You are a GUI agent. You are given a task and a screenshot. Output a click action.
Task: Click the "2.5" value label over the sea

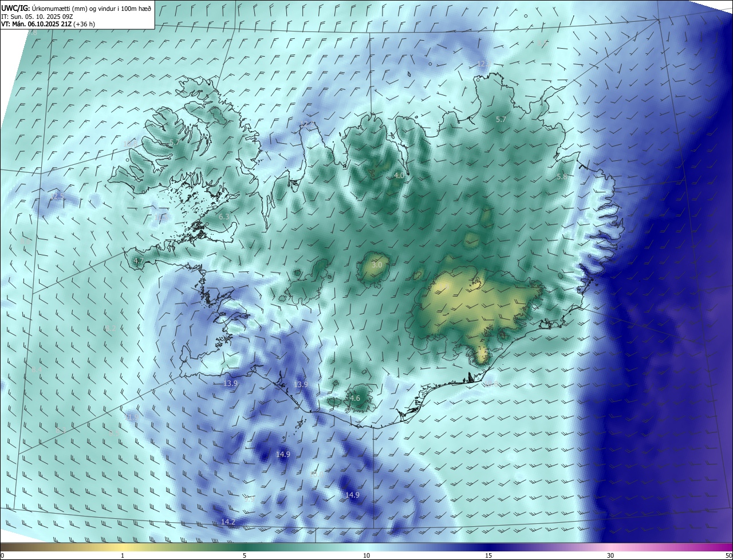(58, 196)
